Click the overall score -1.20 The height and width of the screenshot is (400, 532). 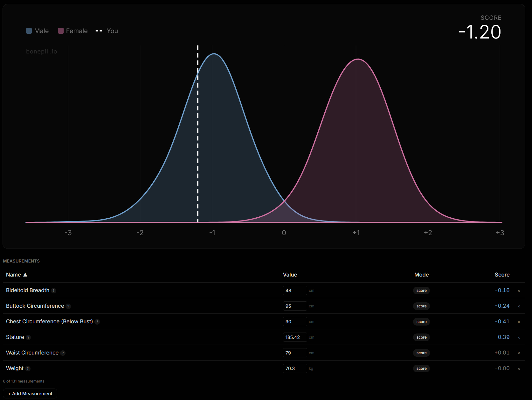coord(480,32)
